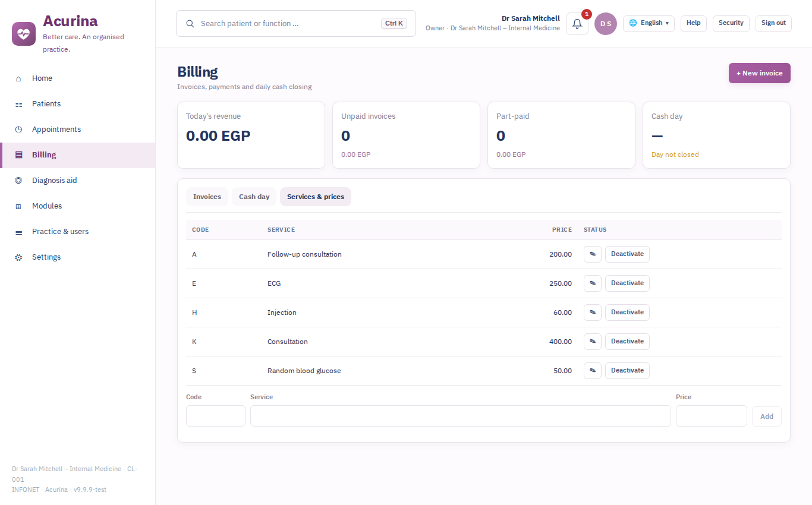Open Practice & users section
812x505 pixels.
77,232
